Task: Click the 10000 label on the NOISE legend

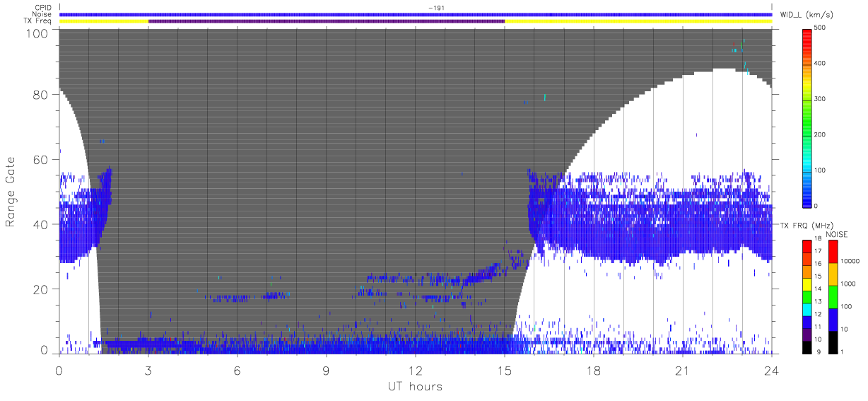Action: point(852,261)
